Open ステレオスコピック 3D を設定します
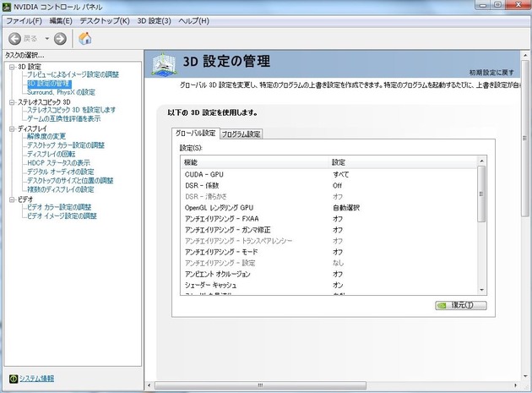532x393 pixels. pos(71,110)
